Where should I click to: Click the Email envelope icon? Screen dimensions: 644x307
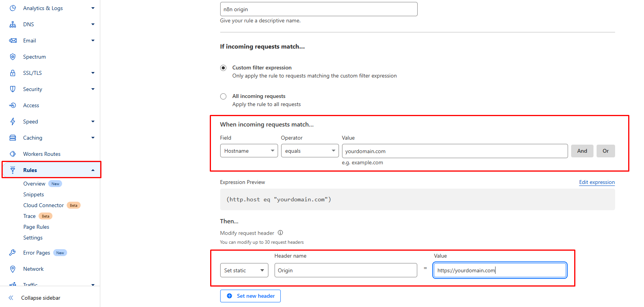pyautogui.click(x=13, y=40)
